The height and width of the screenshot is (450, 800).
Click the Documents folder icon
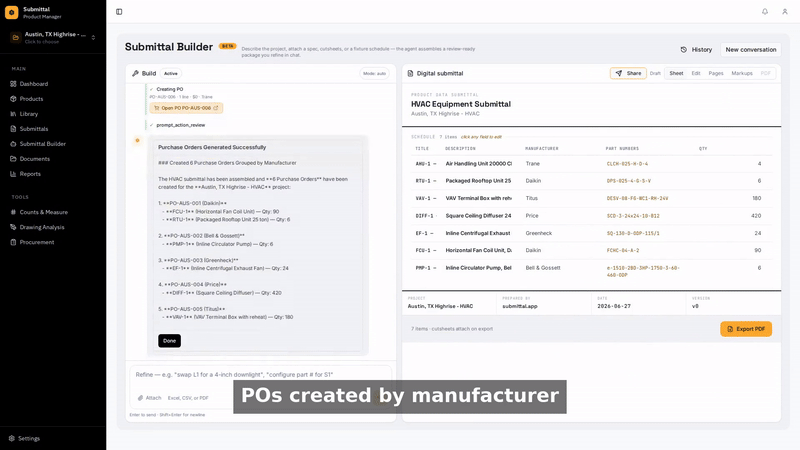click(13, 159)
